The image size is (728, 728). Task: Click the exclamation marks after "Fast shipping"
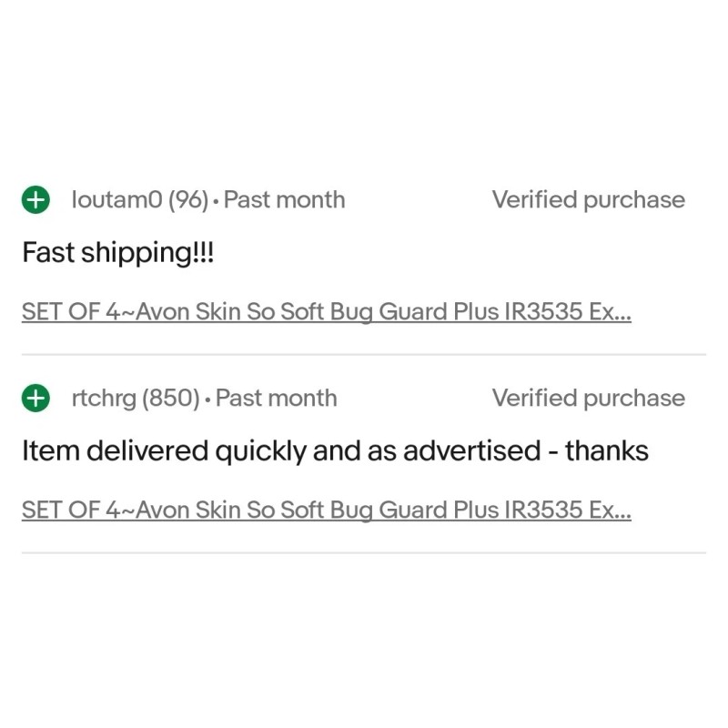[203, 253]
